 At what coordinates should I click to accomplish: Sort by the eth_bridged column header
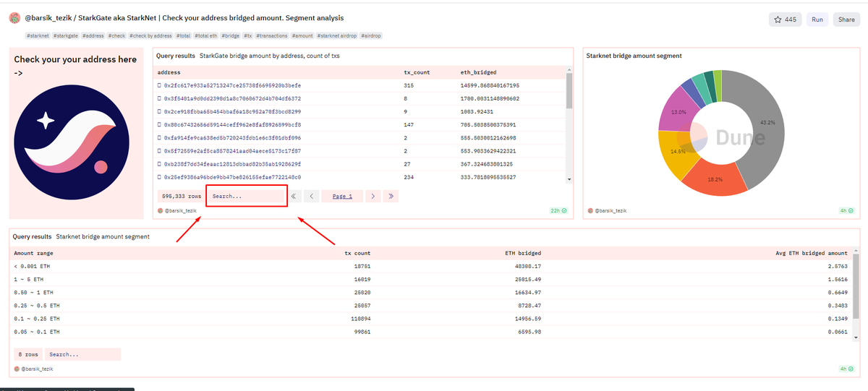tap(478, 72)
